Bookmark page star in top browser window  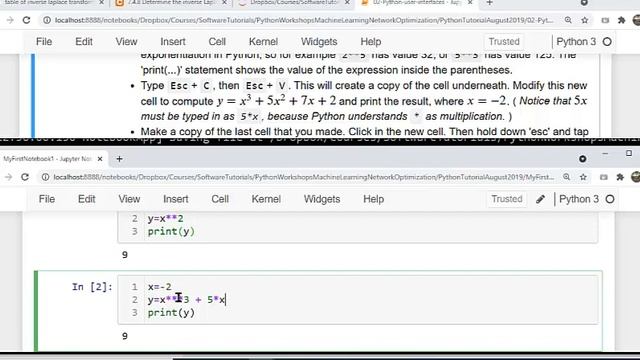(x=584, y=20)
